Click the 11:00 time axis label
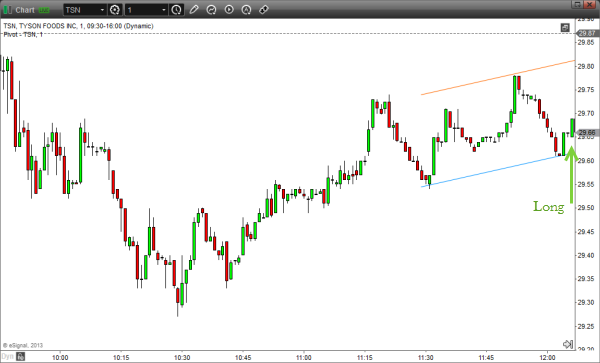600x363 pixels. [x=304, y=358]
